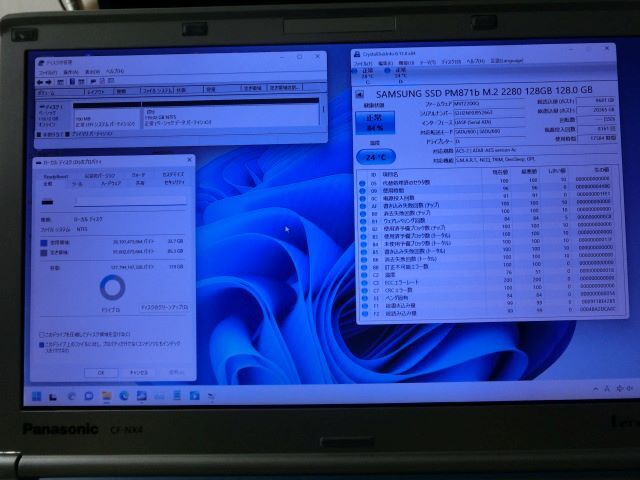Select SMART row B1 ウェアレベリング回数
This screenshot has width=640, height=480.
coord(486,220)
